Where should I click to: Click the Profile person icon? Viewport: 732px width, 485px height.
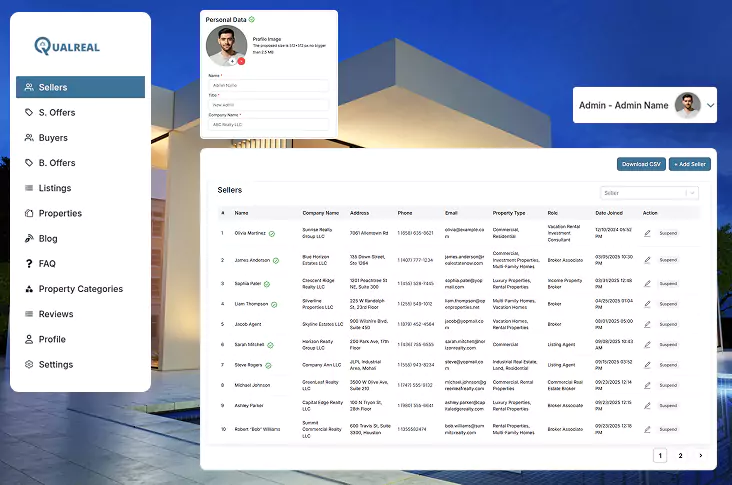[x=29, y=339]
